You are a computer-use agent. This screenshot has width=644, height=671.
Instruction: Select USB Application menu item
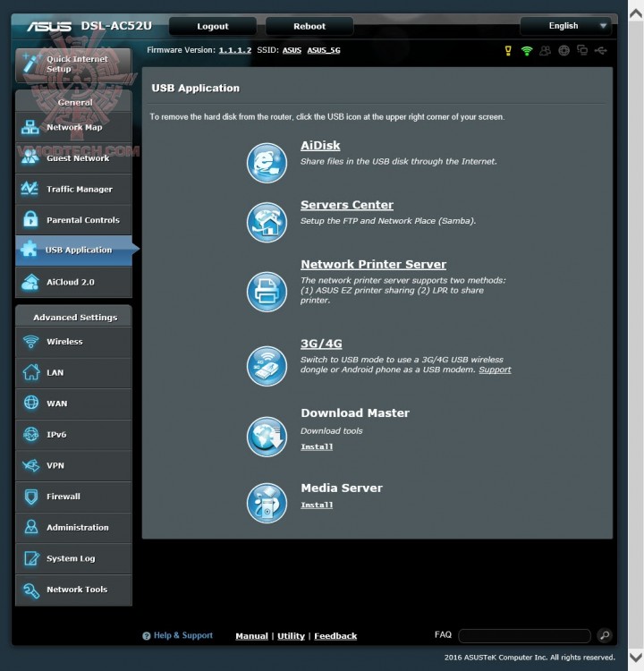[x=73, y=250]
